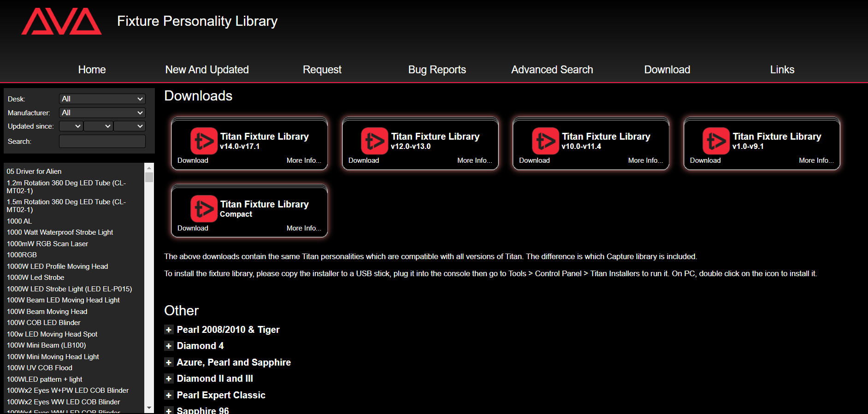Click the Titan v1.0-v9.1 library icon
Screen dimensions: 868x414
coord(716,141)
